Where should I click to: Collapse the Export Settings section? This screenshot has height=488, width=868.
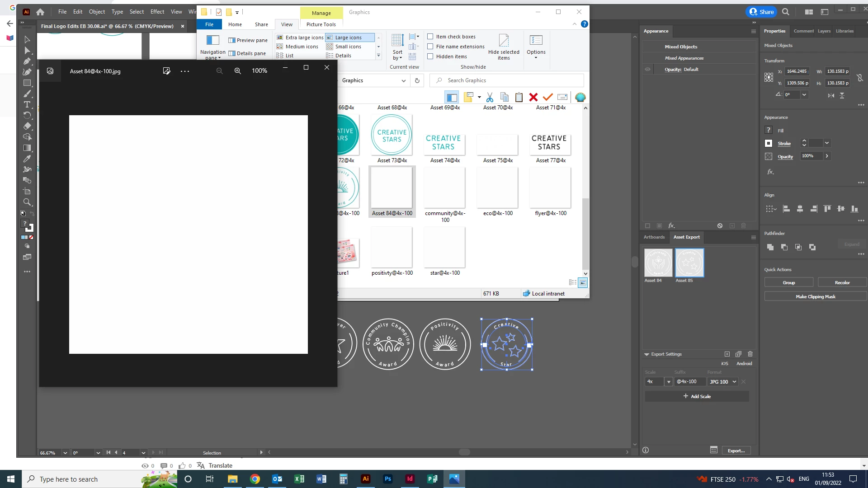646,354
